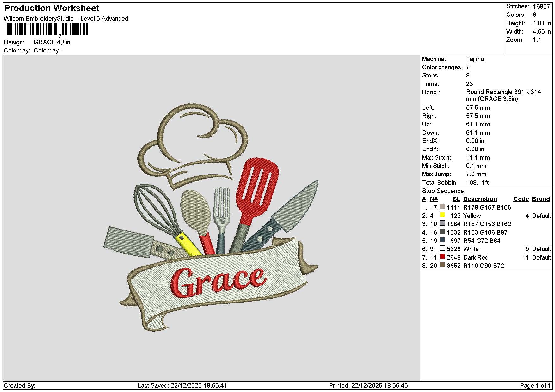The height and width of the screenshot is (392, 555).
Task: Click the R103 G106 B97 color swatch
Action: [x=442, y=232]
